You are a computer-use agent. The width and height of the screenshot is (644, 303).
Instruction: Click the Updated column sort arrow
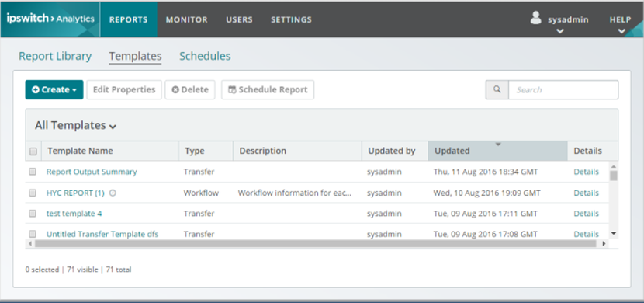coord(498,145)
